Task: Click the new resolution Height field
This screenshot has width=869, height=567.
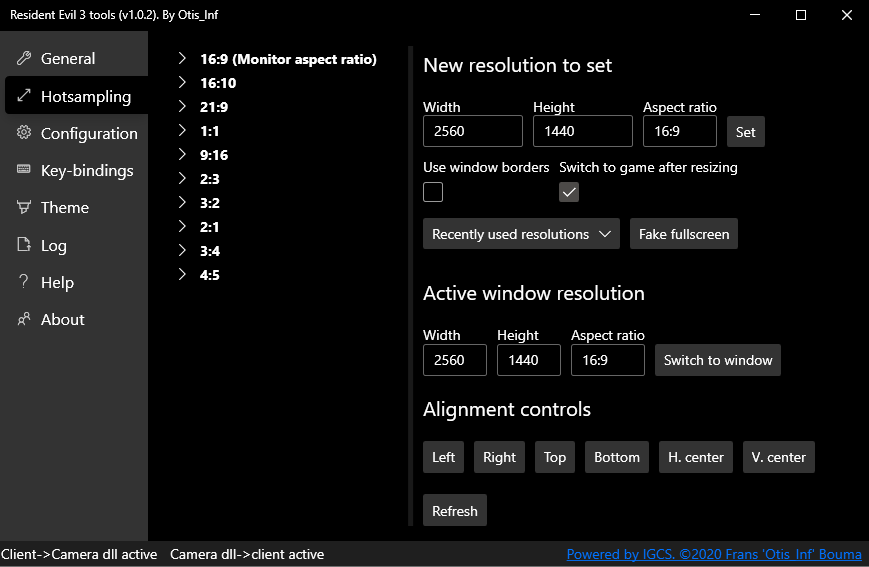Action: pyautogui.click(x=582, y=131)
